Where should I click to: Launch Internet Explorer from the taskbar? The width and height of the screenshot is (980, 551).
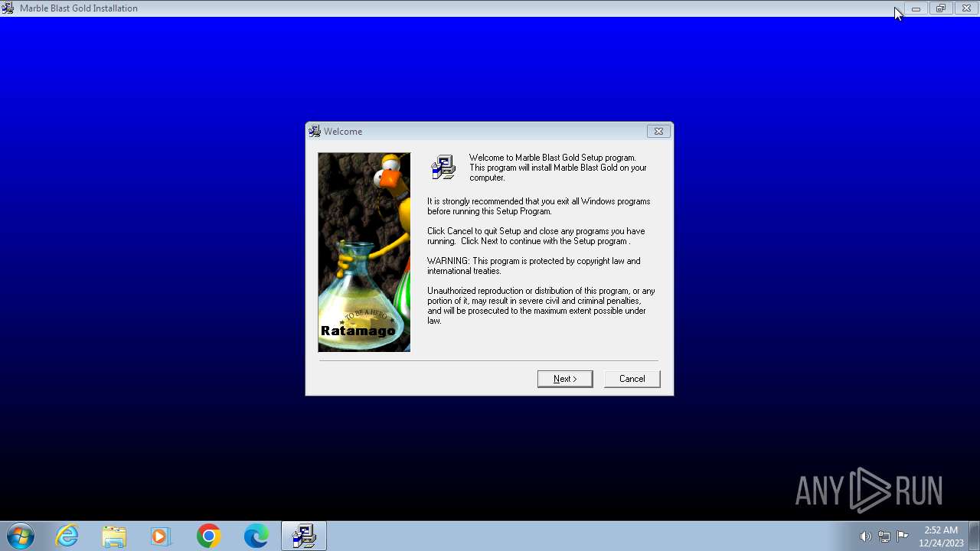click(x=67, y=536)
